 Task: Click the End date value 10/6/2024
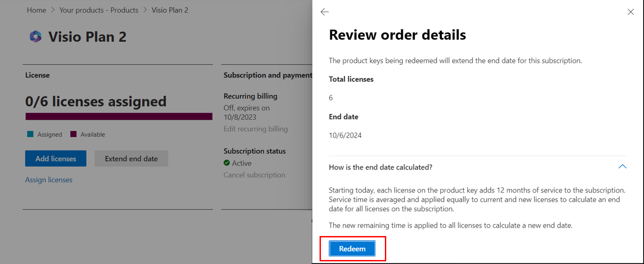(x=345, y=135)
